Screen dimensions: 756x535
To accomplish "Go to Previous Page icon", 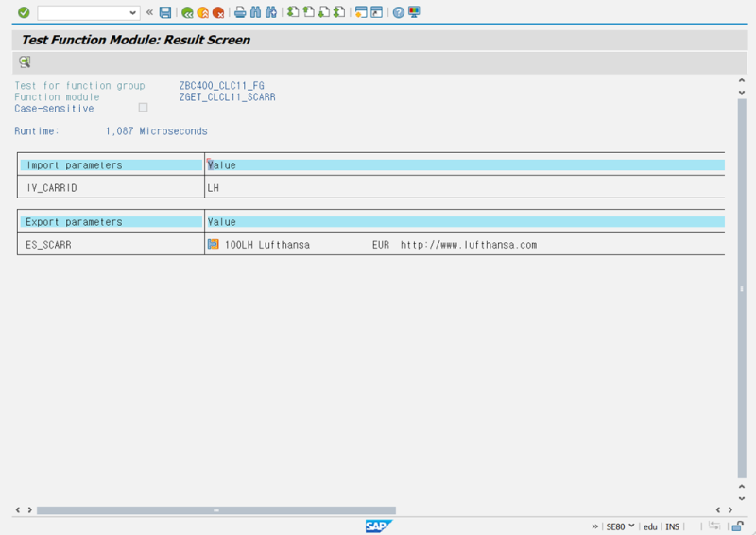I will (308, 12).
